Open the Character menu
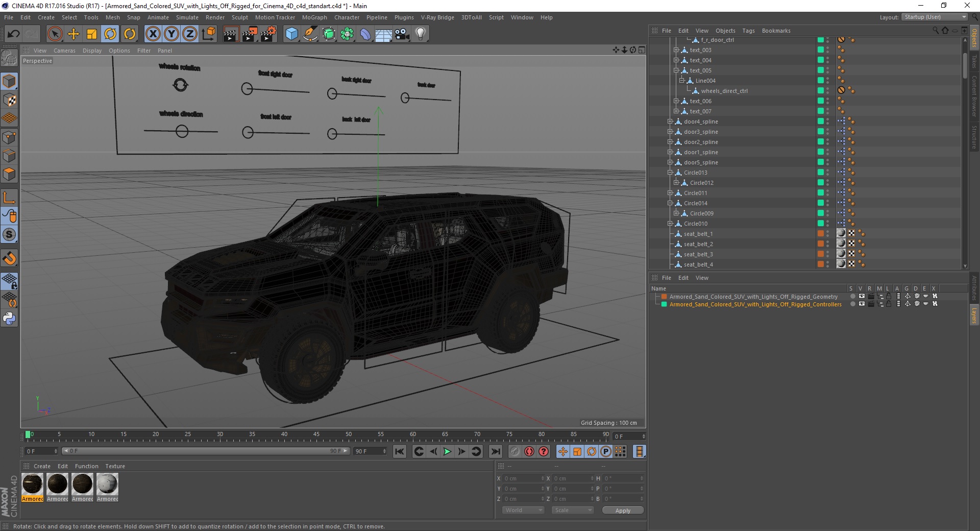 click(347, 17)
